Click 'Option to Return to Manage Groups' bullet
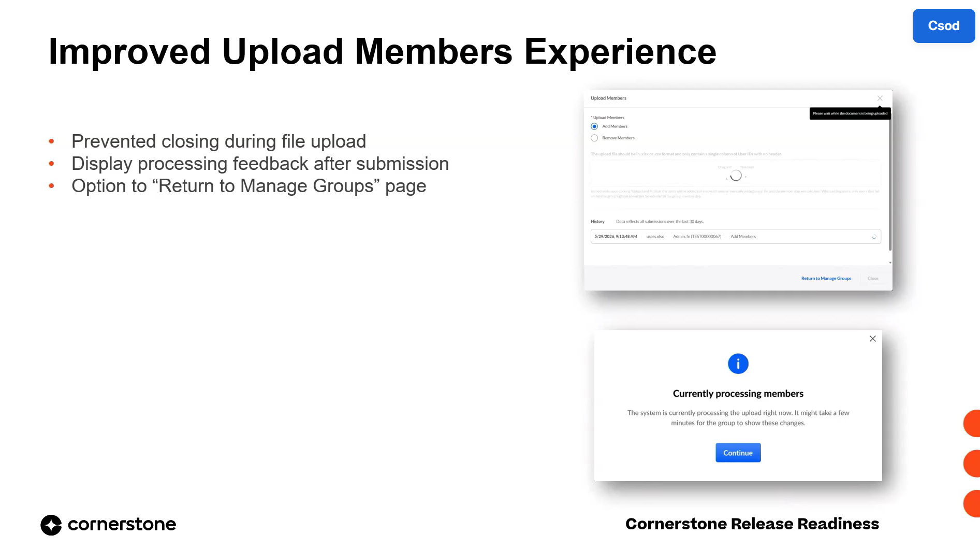 point(248,186)
